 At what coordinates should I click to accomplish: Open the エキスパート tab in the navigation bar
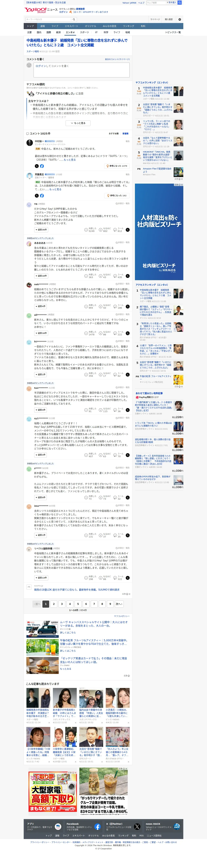(72, 26)
